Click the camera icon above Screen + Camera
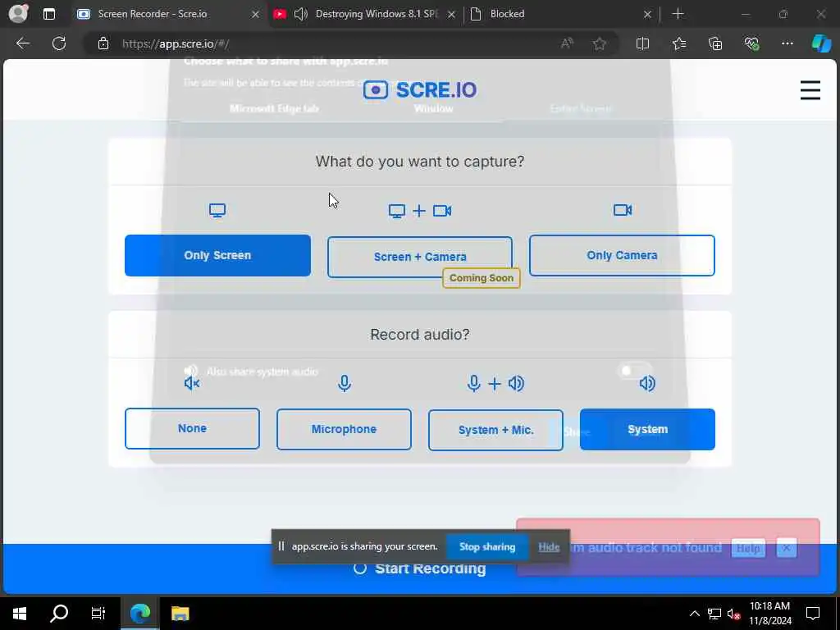The image size is (840, 630). [442, 211]
